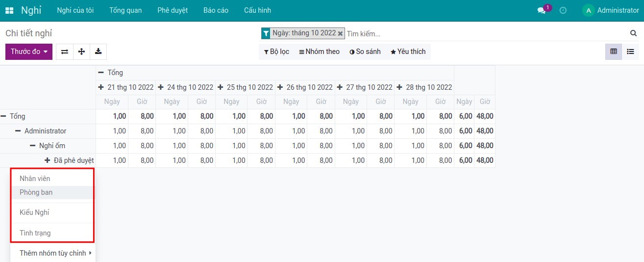
Task: Expand the 21 thg 10 2022 column
Action: [x=126, y=87]
